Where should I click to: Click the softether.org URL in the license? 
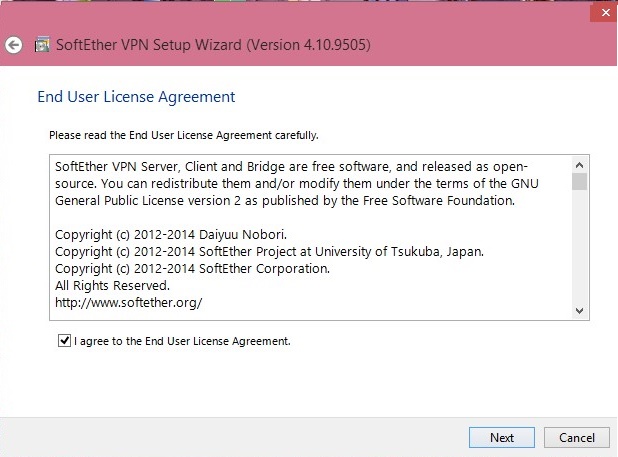pos(128,303)
